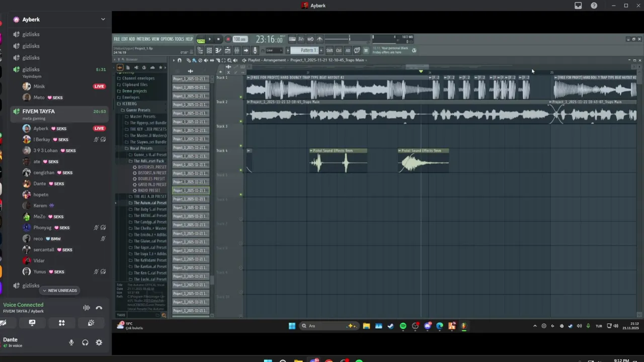The height and width of the screenshot is (362, 644).
Task: Click the 23:16 time display
Action: 269,39
